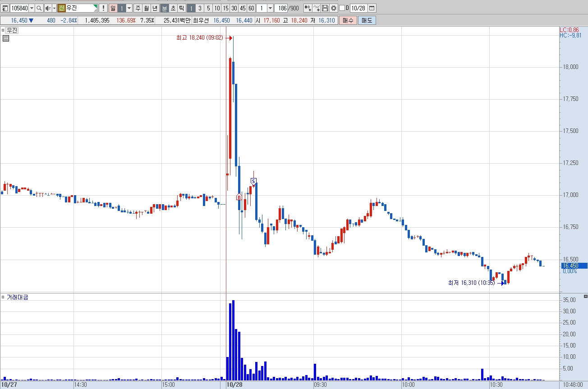Click the stock search magnifier icon

click(x=39, y=8)
